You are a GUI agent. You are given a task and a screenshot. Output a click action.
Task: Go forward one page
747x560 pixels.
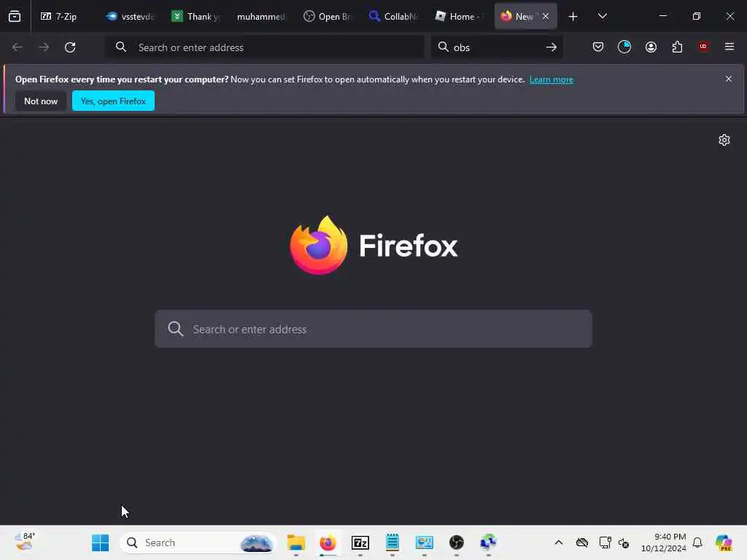[44, 47]
